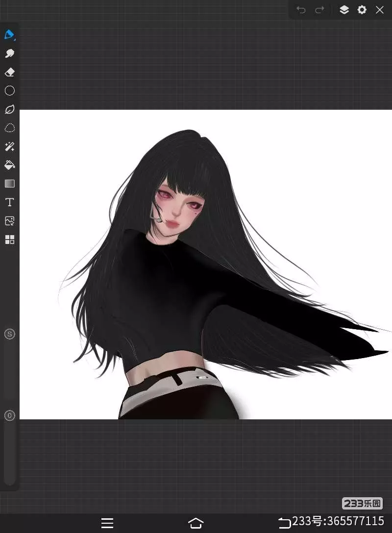Select the Eraser tool
This screenshot has height=533, width=392.
point(9,72)
